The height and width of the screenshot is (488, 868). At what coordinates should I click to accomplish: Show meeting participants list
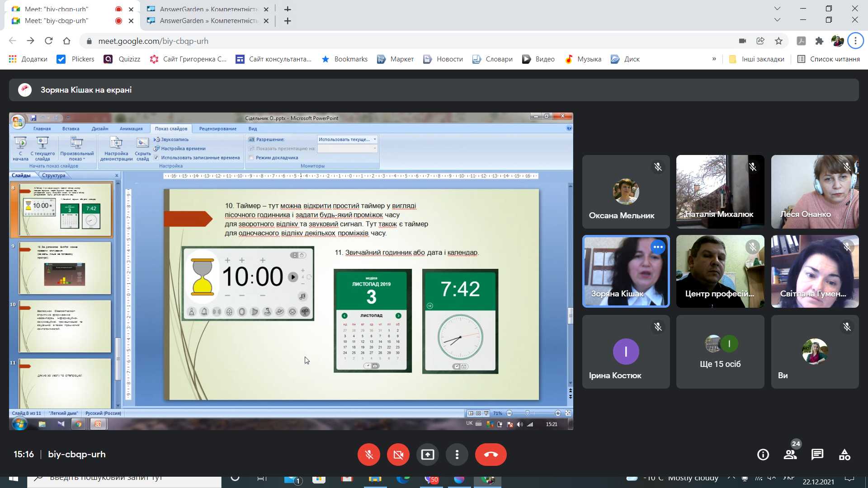pos(790,455)
